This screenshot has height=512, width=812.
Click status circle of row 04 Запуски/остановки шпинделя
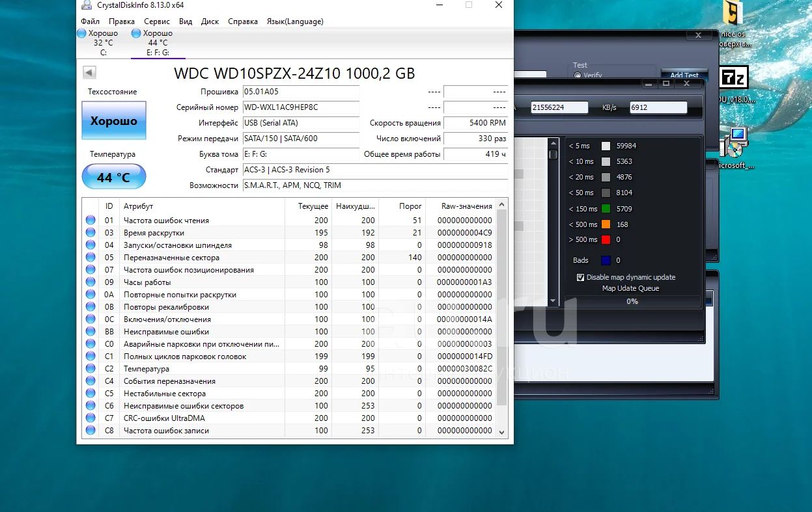pos(91,245)
